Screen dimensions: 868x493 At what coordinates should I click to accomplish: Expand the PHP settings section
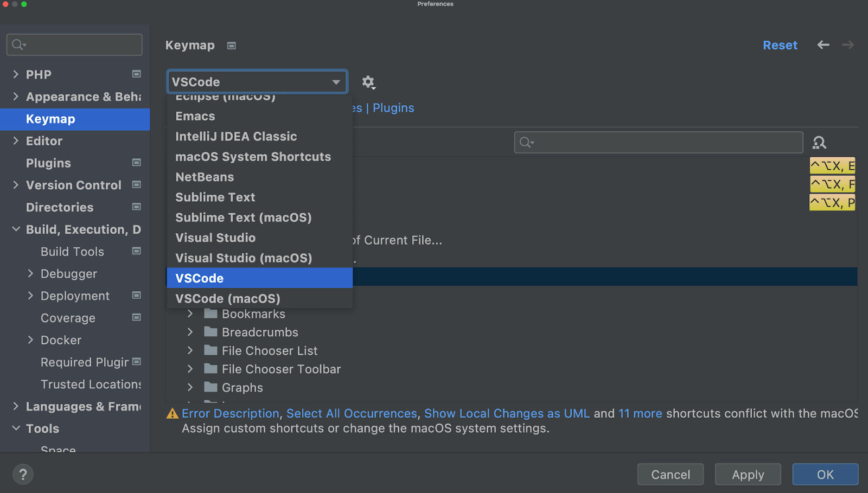click(16, 74)
